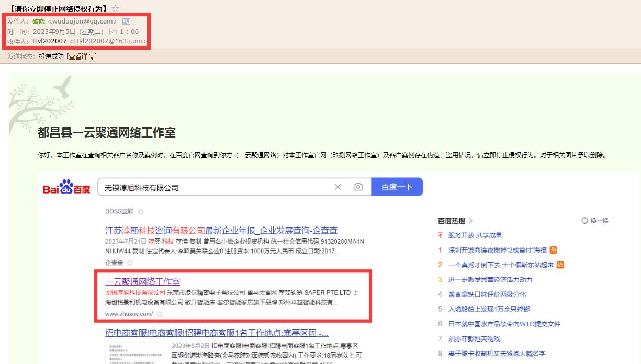Click the thumbnail of the 招电商客服 result
Screen dimensions: 641x364
[x=133, y=353]
